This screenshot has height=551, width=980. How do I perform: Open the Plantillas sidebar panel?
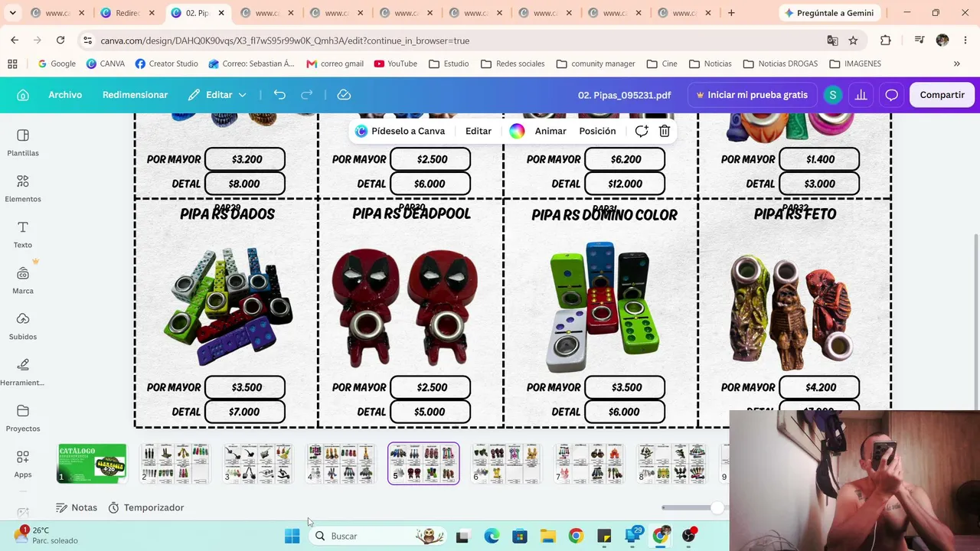23,142
